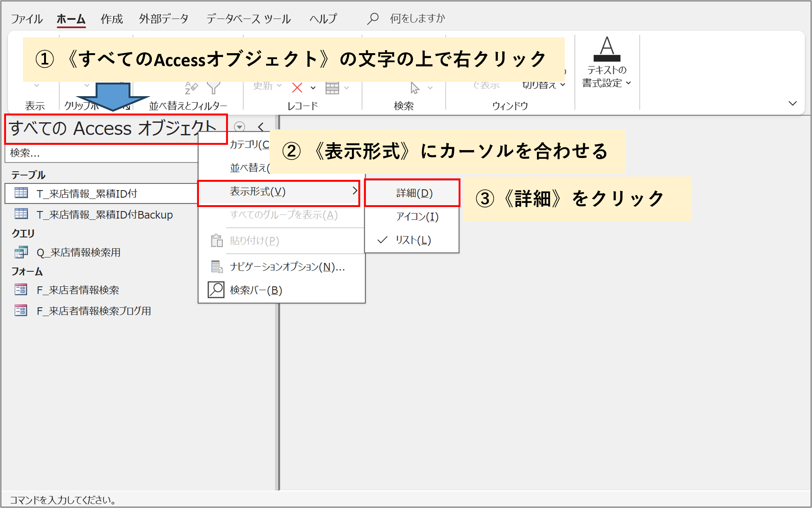Select the クエリ group header
Image resolution: width=812 pixels, height=508 pixels.
pos(23,233)
